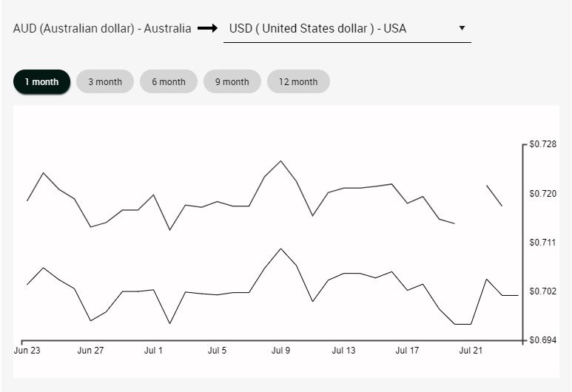Screen dimensions: 572x392
Task: Switch the chart to 3 month
Action: tap(105, 82)
